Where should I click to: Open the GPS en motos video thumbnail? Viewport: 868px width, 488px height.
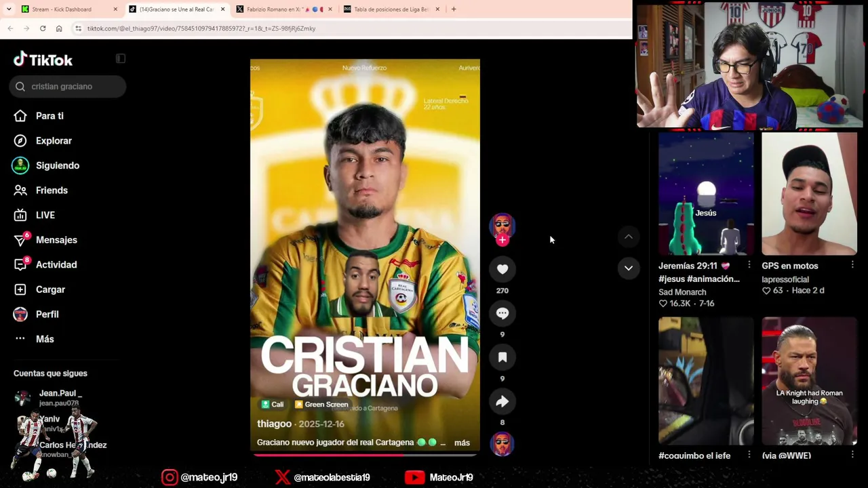809,194
